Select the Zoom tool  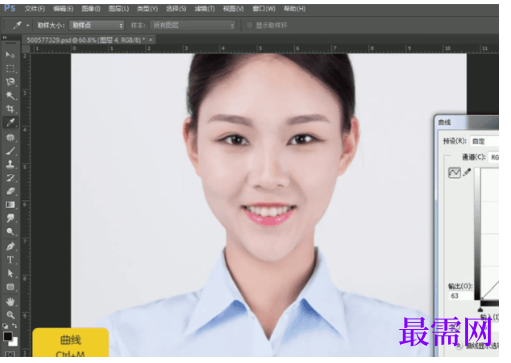pos(10,315)
